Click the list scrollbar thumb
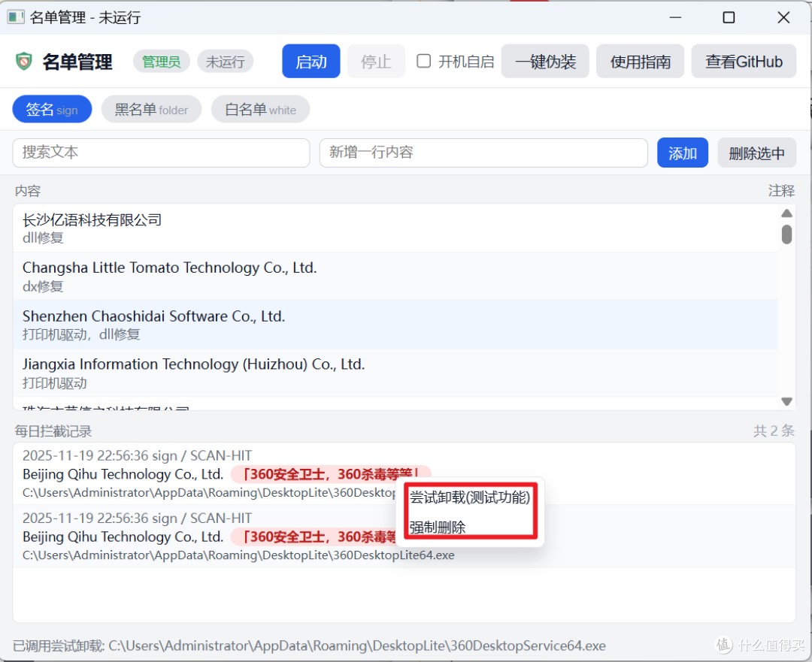This screenshot has width=812, height=662. click(x=786, y=234)
